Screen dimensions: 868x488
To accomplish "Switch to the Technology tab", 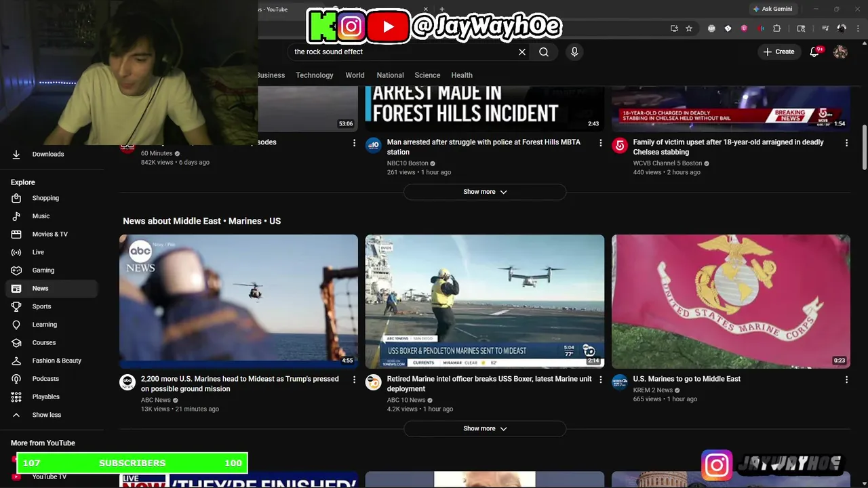I will pos(315,75).
